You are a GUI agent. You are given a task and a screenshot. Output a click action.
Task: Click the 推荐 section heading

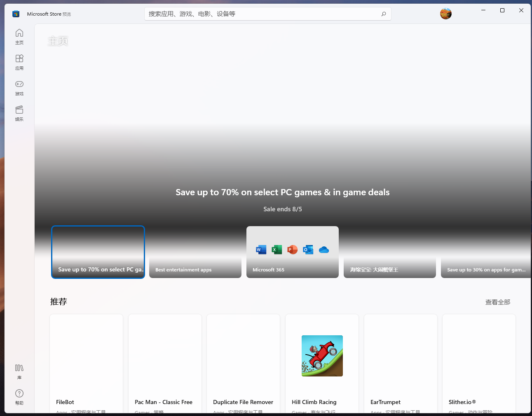coord(59,301)
